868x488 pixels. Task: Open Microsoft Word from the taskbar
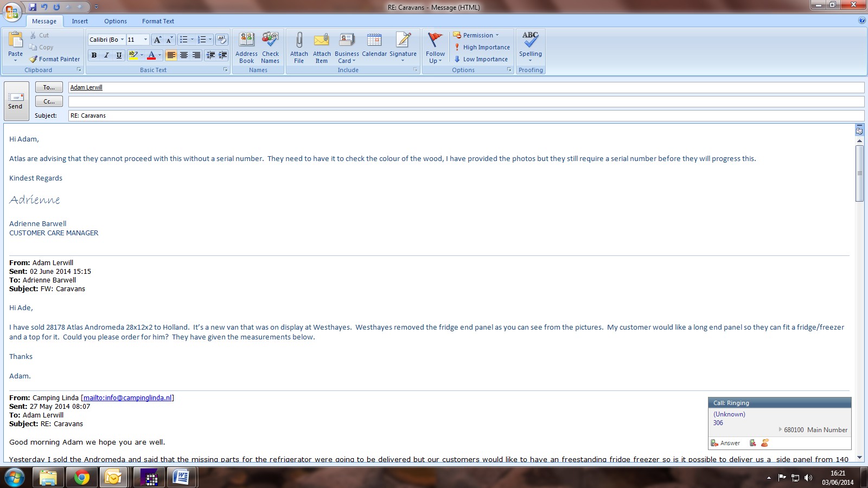click(x=181, y=478)
